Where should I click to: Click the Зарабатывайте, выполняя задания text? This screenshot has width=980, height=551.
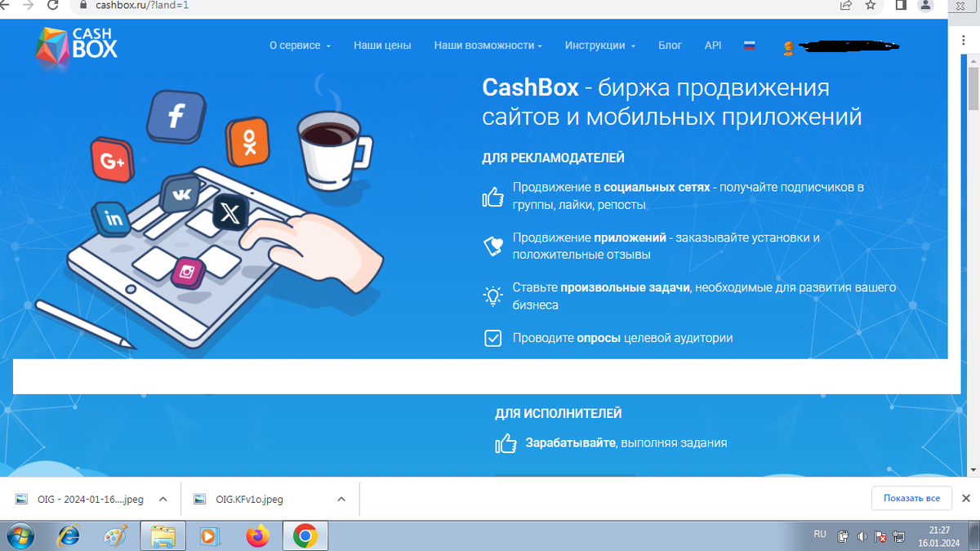[x=626, y=443]
